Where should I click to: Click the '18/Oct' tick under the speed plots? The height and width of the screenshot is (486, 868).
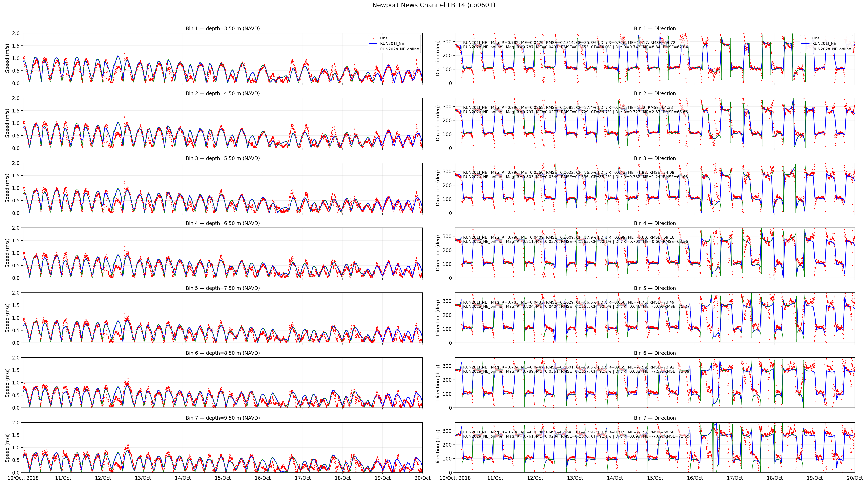point(343,478)
